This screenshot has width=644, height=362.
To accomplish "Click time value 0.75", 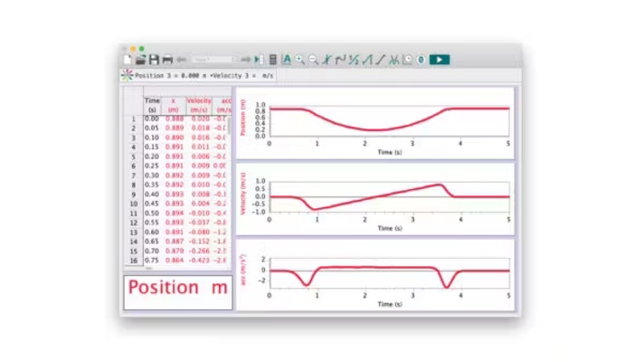I will 152,261.
